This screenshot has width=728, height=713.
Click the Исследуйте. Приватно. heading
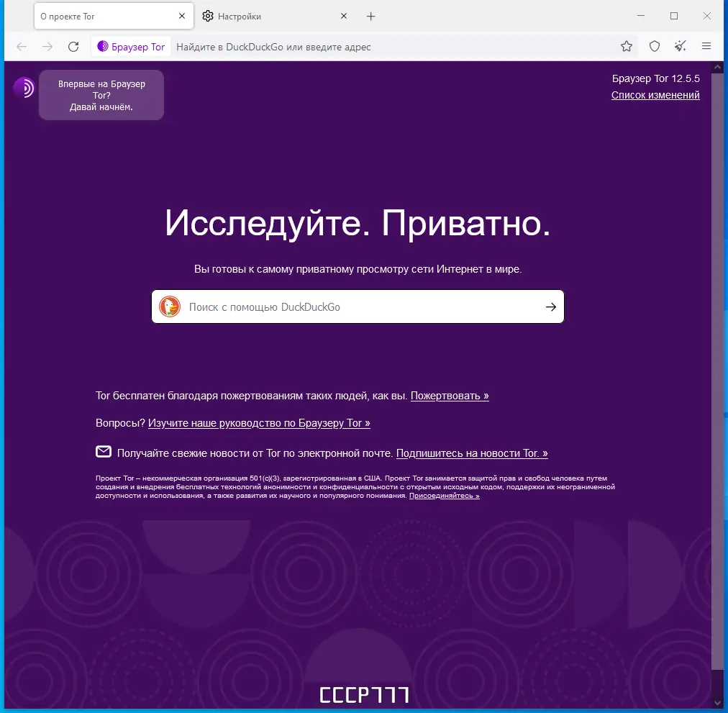(358, 223)
